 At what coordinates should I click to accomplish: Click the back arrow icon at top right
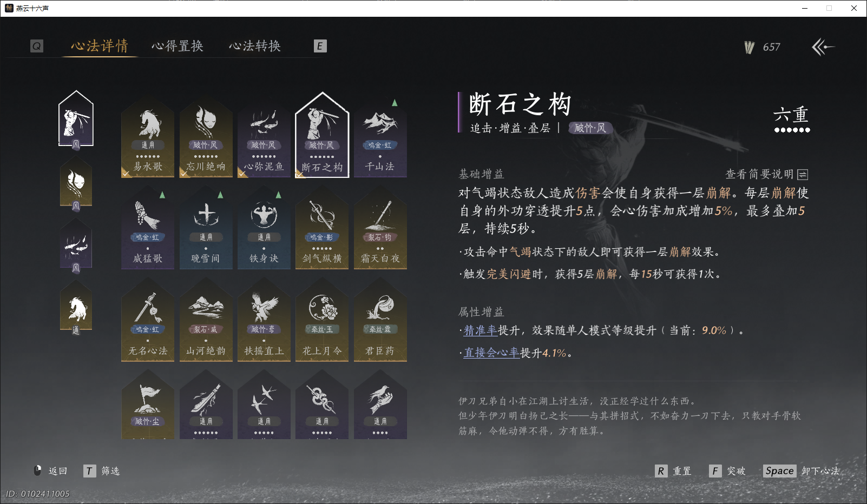(x=823, y=47)
